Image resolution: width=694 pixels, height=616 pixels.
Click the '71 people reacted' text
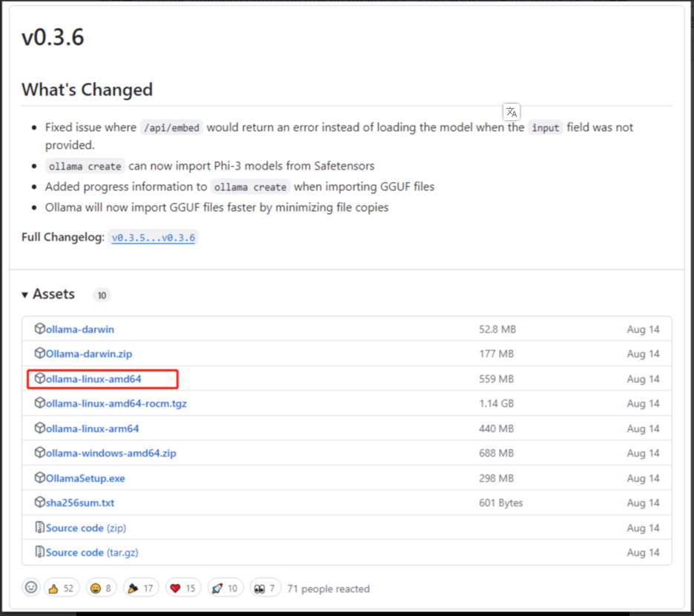coord(328,589)
